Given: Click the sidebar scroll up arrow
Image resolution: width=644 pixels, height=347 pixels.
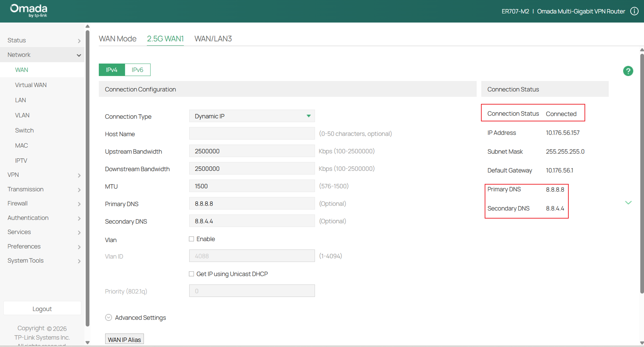Looking at the screenshot, I should pos(88,26).
